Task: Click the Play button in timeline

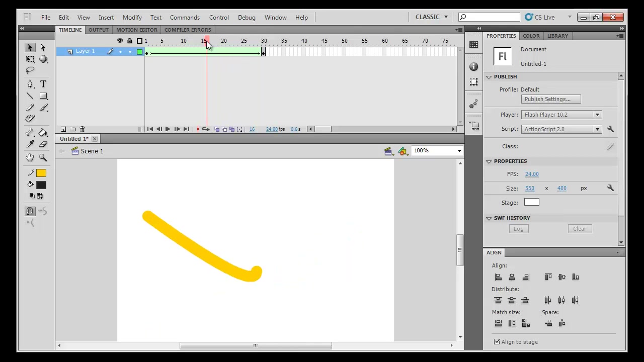Action: (168, 129)
